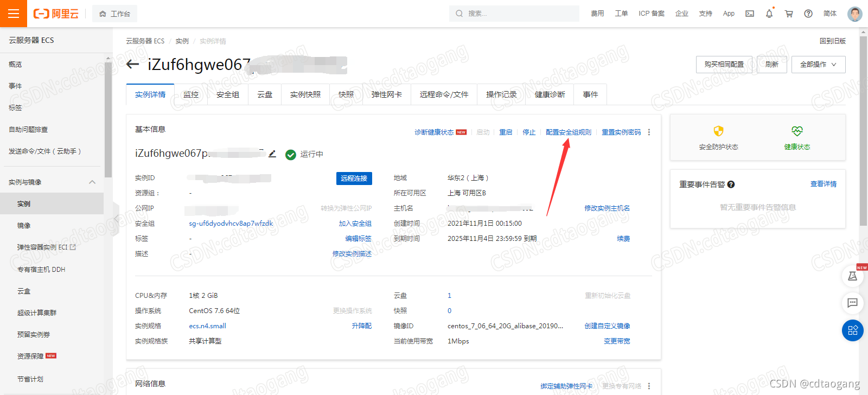868x395 pixels.
Task: Click the 续费 renew link
Action: click(623, 239)
